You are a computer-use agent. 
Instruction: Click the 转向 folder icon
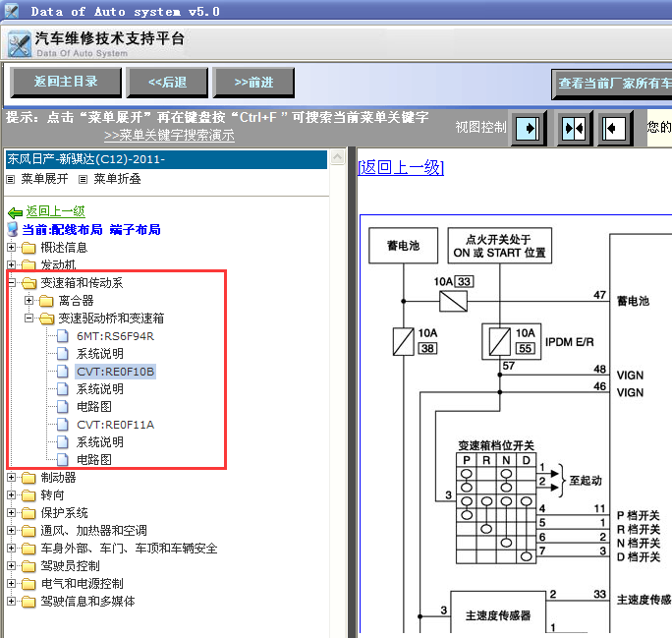[x=28, y=495]
